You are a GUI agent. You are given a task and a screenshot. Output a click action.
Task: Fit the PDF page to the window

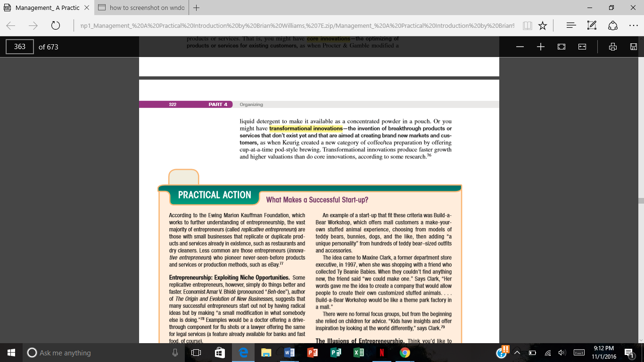point(561,47)
